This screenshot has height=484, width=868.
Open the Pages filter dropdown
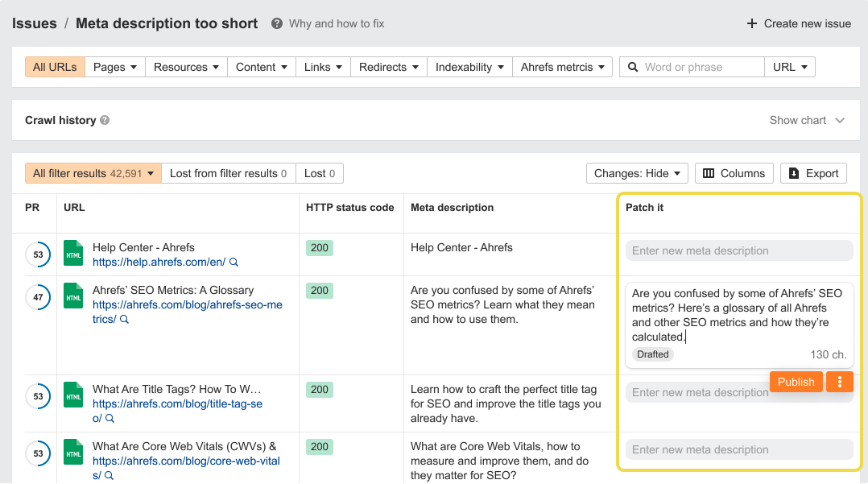[115, 67]
